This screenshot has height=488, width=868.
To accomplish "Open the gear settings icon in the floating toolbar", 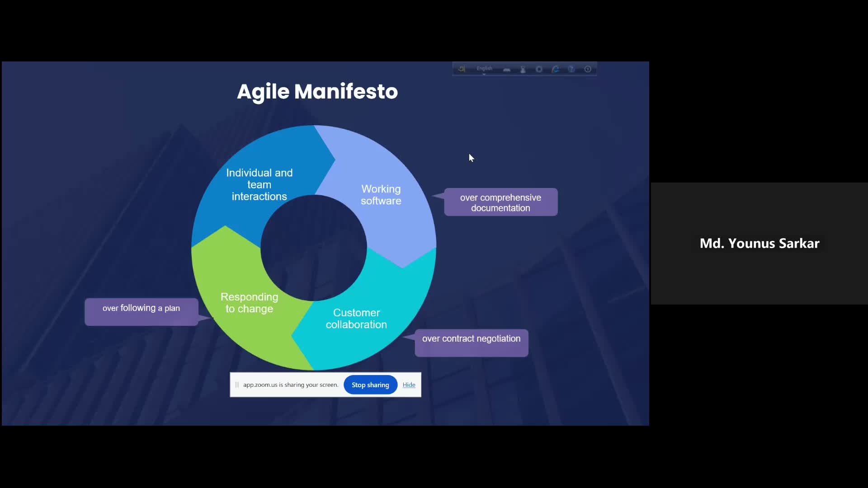I will point(539,70).
